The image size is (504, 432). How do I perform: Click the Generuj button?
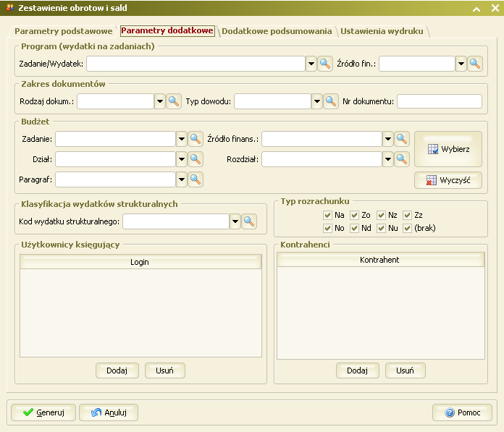pyautogui.click(x=43, y=412)
